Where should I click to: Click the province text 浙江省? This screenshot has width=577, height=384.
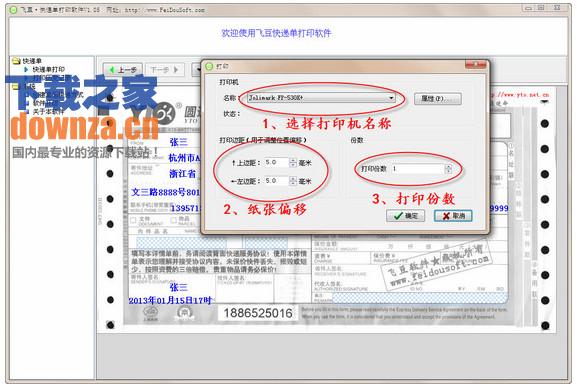click(x=183, y=174)
